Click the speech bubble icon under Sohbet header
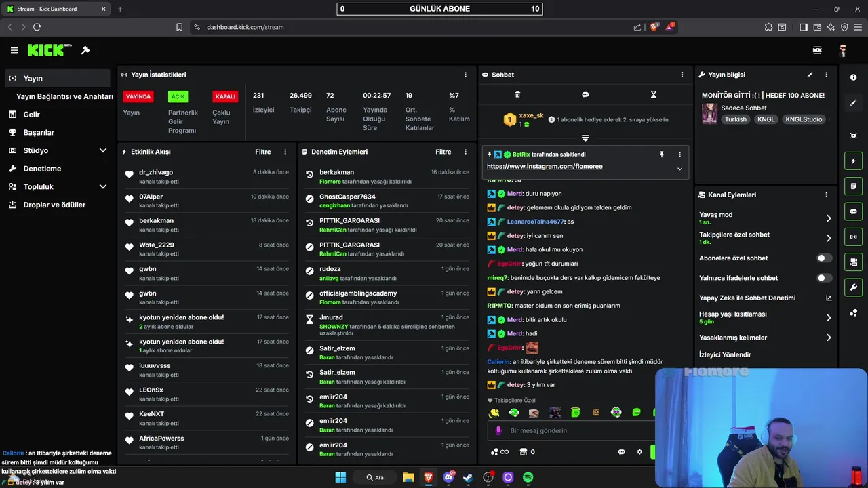The height and width of the screenshot is (488, 868). coord(585,95)
